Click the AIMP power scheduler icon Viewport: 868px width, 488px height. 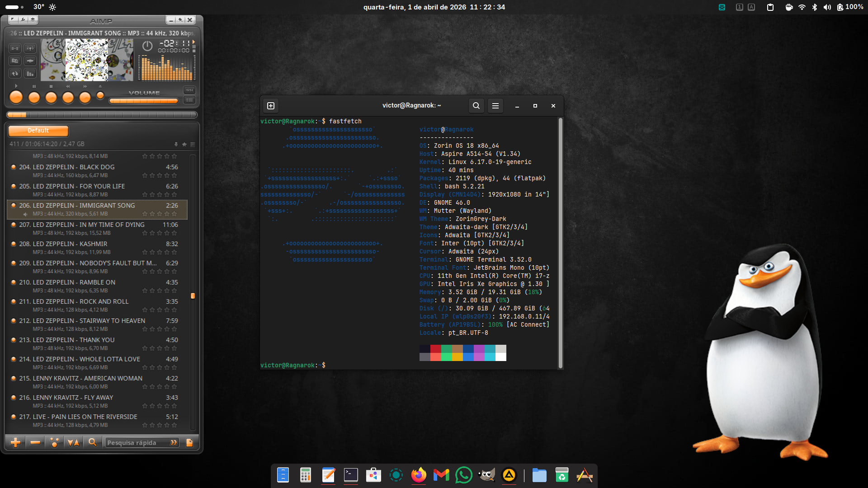147,46
